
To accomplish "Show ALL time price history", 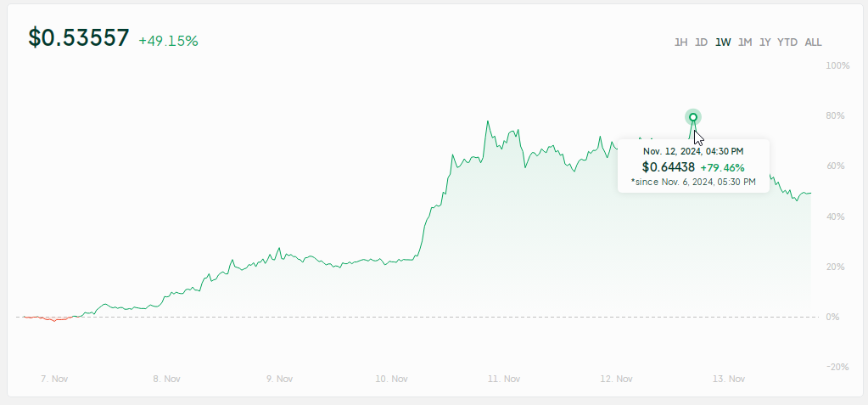I will click(813, 42).
